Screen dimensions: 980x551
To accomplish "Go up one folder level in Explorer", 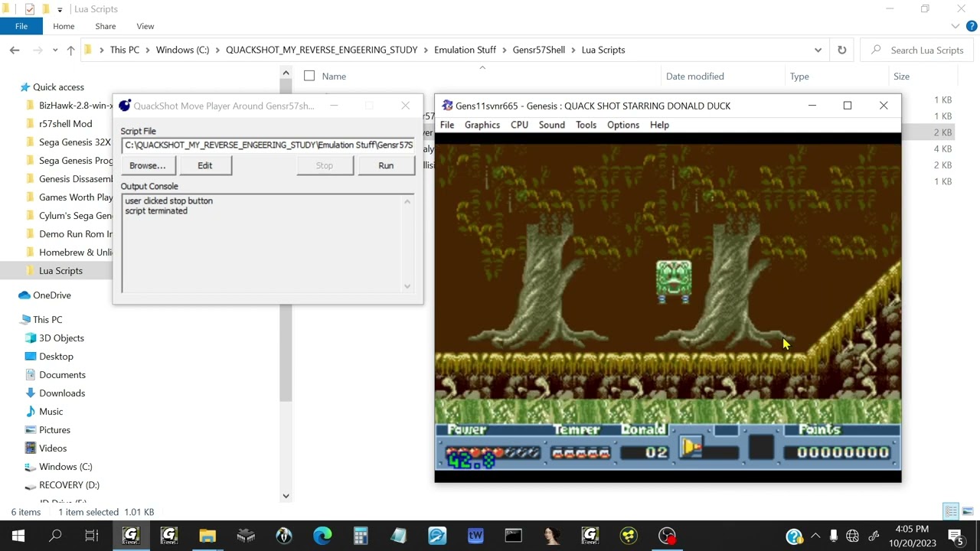I will pyautogui.click(x=70, y=50).
